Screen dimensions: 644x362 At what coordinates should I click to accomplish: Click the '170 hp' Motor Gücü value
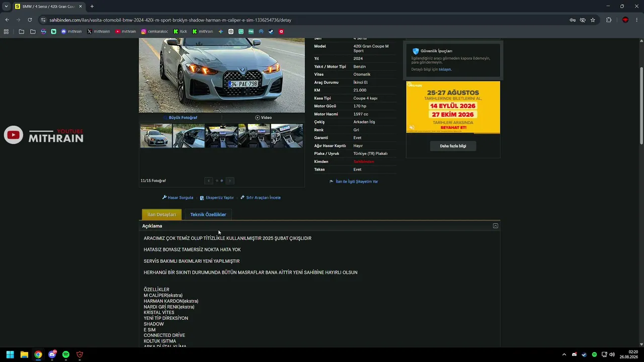[x=360, y=106]
